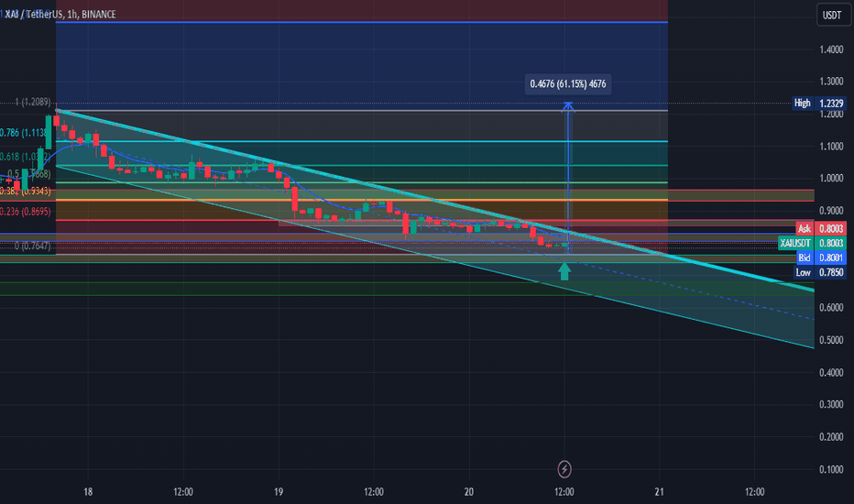Click 0.3000 on the price axis
This screenshot has height=504, width=854.
[831, 404]
